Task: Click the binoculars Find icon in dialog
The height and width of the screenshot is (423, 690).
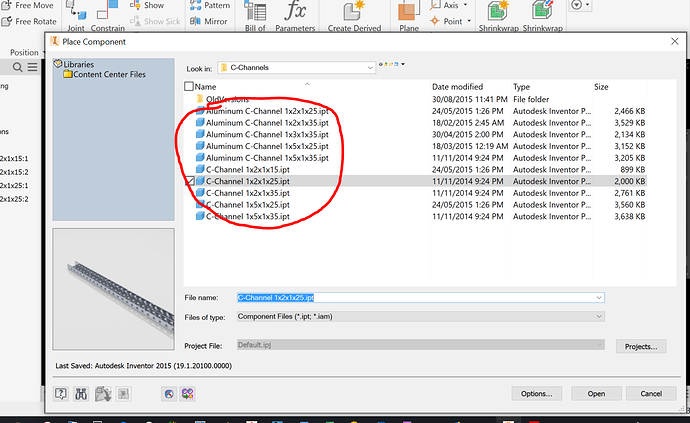Action: pyautogui.click(x=81, y=394)
